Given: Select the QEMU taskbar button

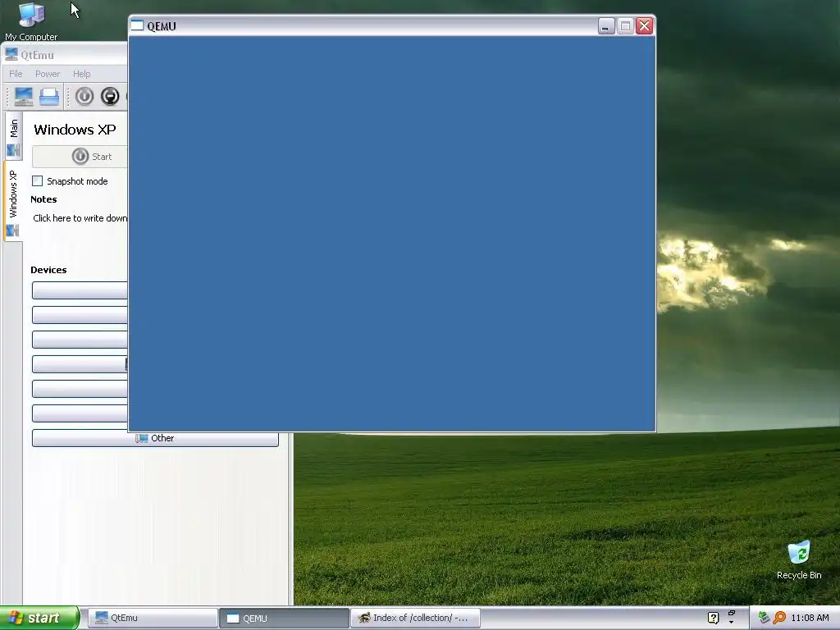Looking at the screenshot, I should pyautogui.click(x=285, y=618).
